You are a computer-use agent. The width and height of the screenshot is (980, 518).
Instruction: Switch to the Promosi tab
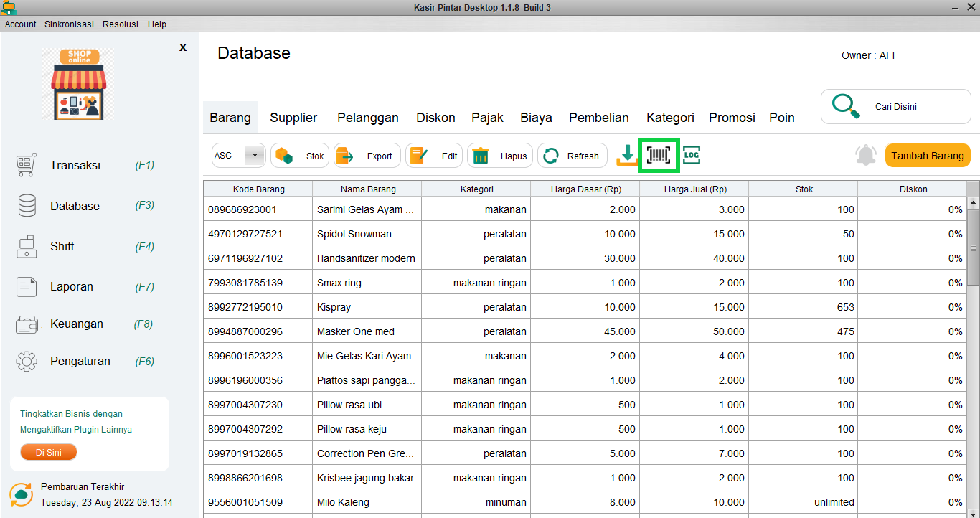point(732,118)
